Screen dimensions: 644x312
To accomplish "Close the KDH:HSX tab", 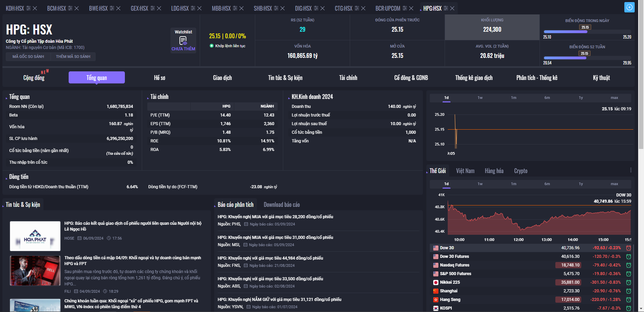I will point(35,8).
